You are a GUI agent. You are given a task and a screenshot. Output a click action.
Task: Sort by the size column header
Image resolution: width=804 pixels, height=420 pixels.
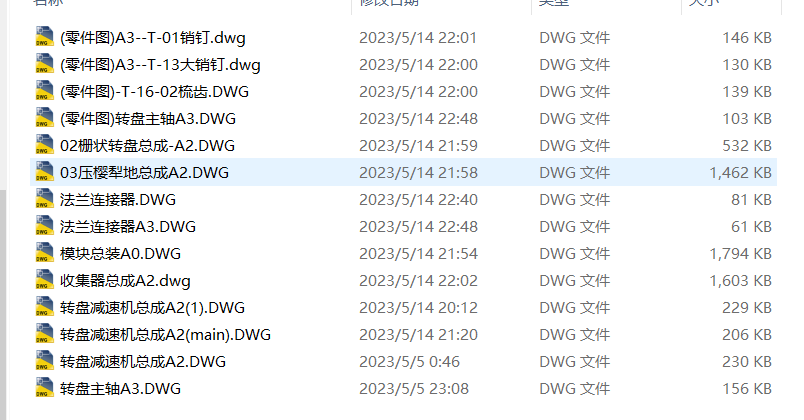pyautogui.click(x=731, y=4)
